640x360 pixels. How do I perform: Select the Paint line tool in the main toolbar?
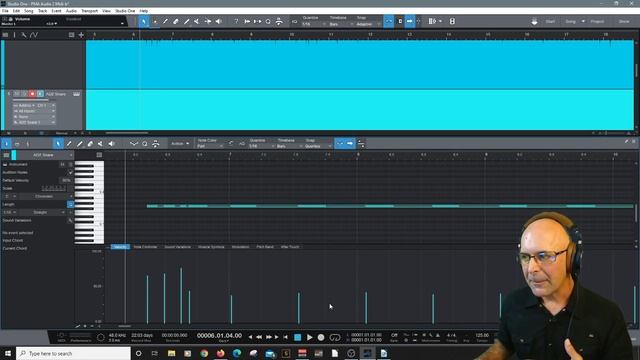coord(187,21)
